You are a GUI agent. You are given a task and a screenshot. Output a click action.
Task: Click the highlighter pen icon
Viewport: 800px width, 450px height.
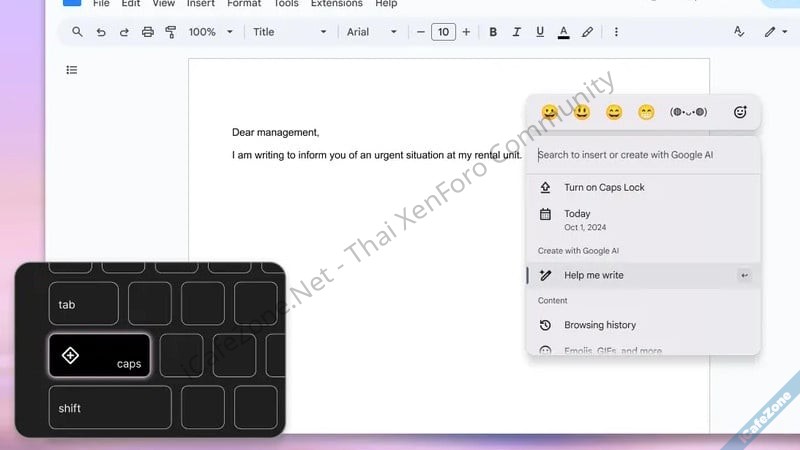pos(587,32)
